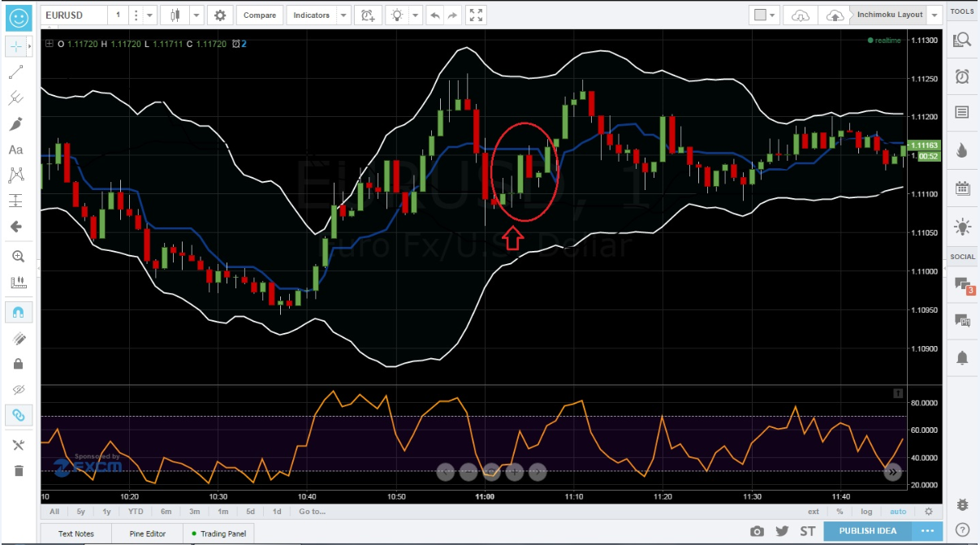
Task: Toggle stay in drawing mode pencil
Action: (18, 339)
